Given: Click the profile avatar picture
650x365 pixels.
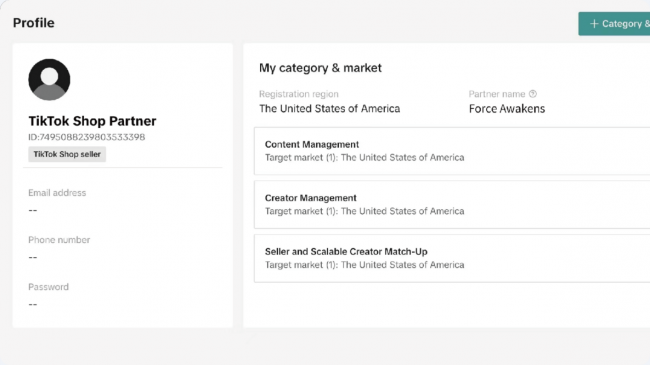Looking at the screenshot, I should (49, 80).
